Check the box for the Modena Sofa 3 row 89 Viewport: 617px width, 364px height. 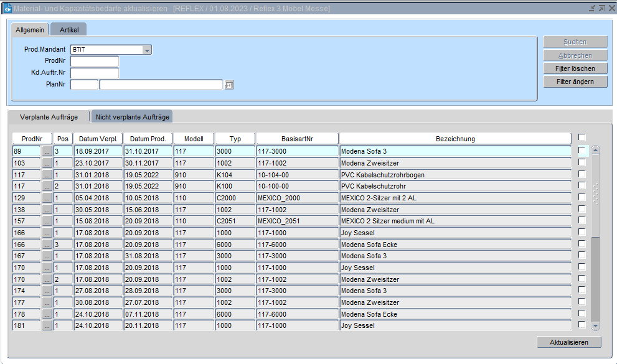click(582, 151)
